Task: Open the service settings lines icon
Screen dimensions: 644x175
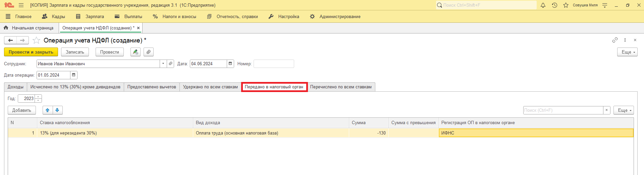Action: [x=605, y=5]
